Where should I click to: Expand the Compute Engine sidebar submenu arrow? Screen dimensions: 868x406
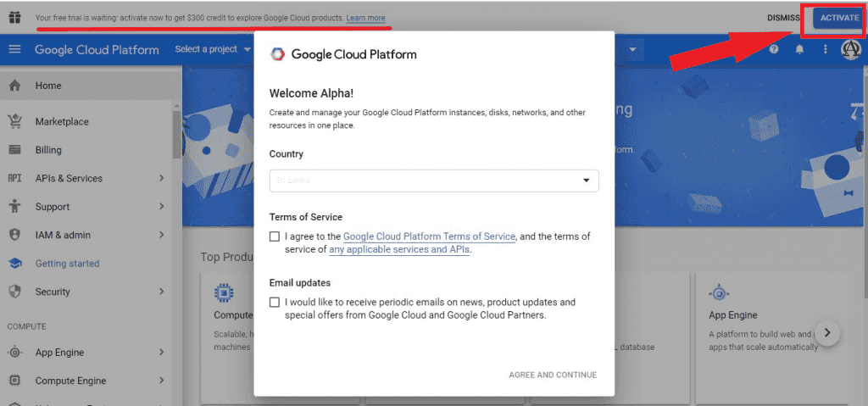tap(162, 381)
